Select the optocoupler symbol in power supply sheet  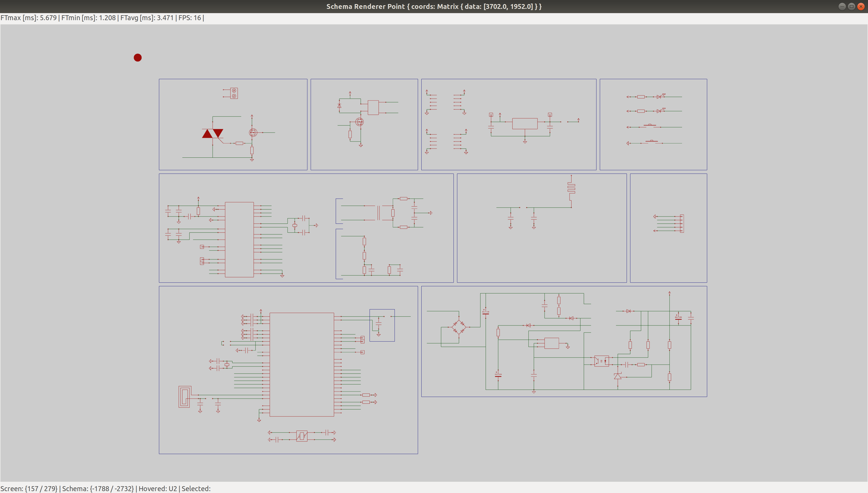tap(601, 361)
